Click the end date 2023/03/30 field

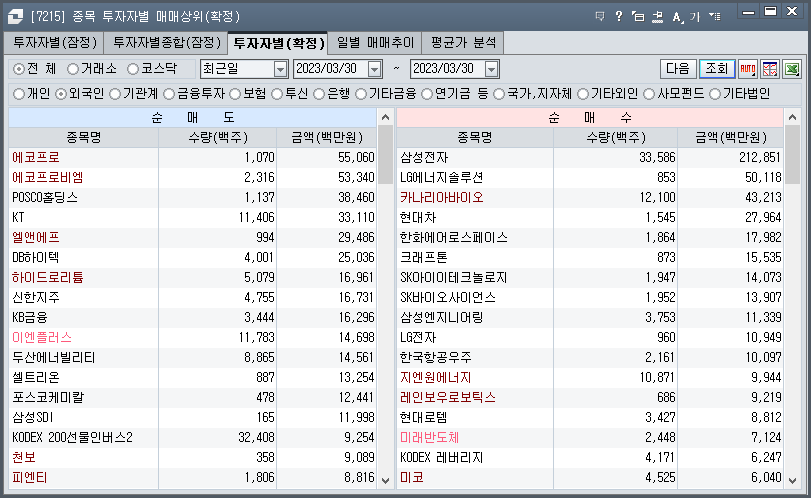(447, 69)
